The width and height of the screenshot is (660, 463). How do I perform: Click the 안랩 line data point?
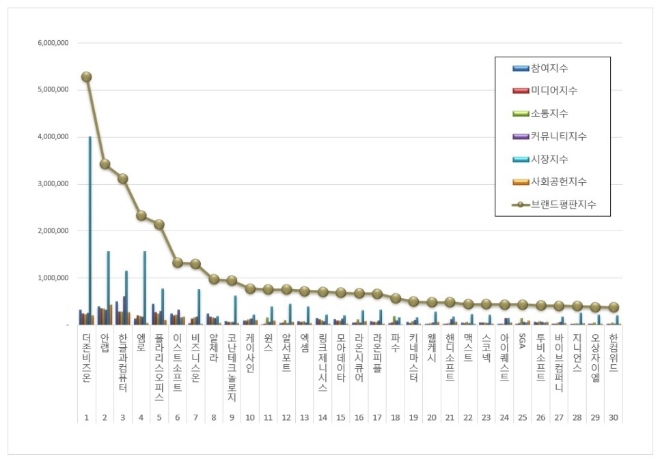click(104, 164)
